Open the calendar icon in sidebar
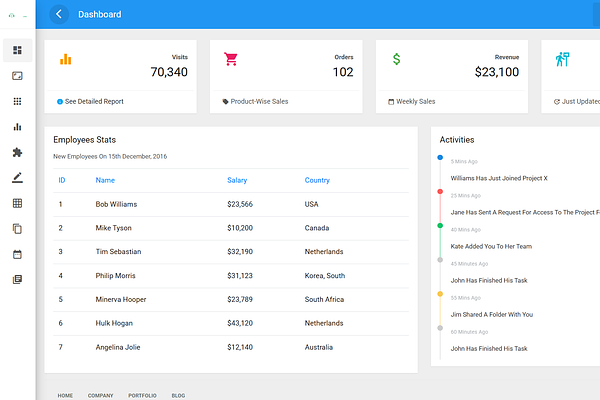Screen dimensions: 600x400 [x=17, y=254]
